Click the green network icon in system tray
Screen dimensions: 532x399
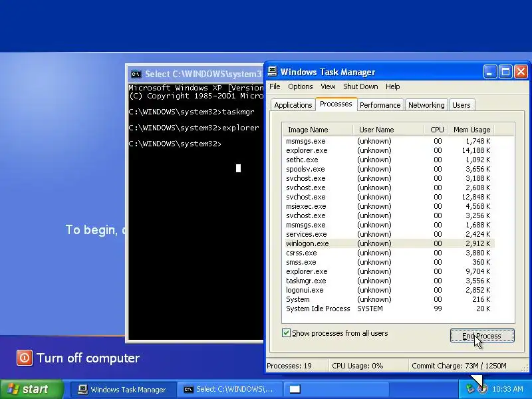(x=469, y=388)
